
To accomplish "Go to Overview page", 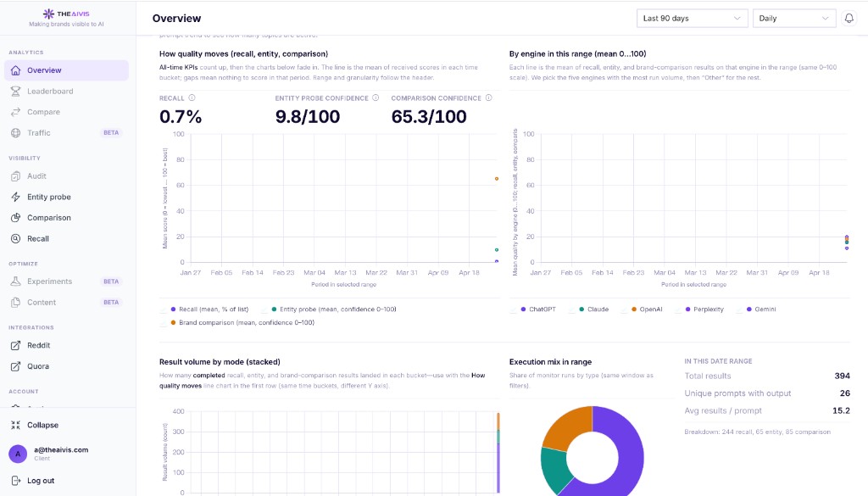I will 66,70.
